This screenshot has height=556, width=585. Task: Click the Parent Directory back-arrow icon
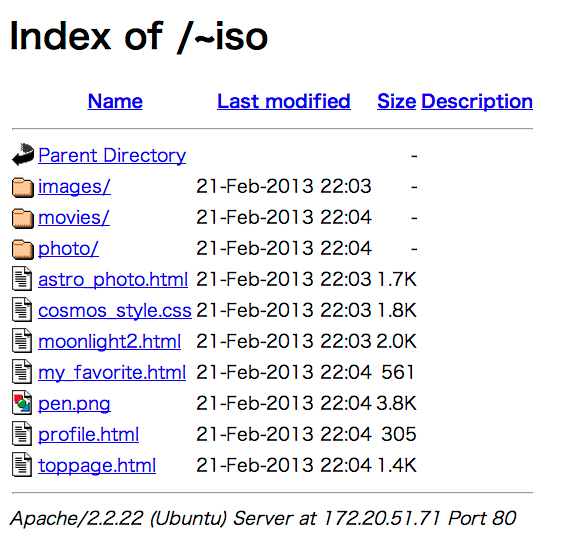tap(23, 154)
